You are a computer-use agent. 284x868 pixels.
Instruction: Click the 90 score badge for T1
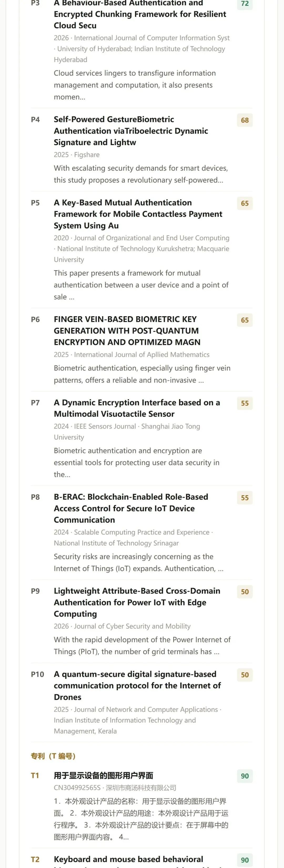pyautogui.click(x=245, y=776)
